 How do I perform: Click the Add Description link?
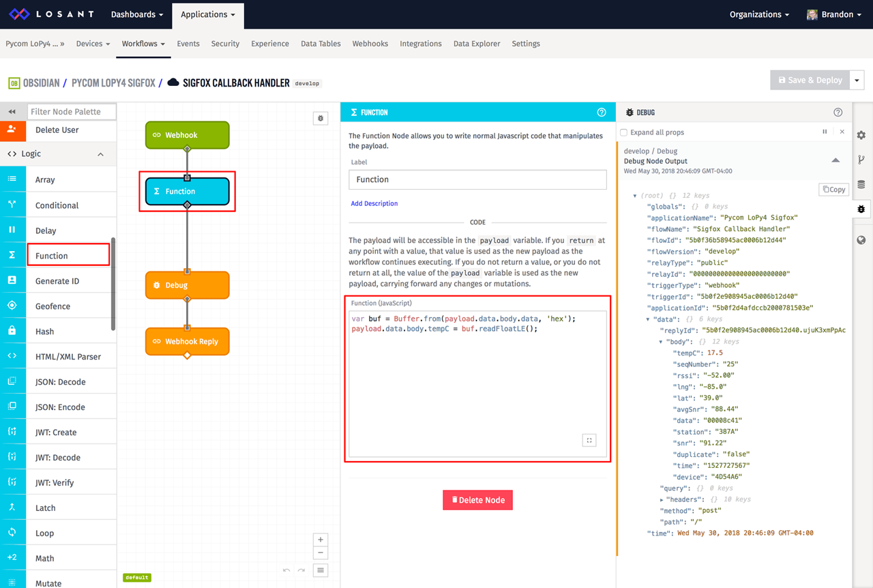374,203
